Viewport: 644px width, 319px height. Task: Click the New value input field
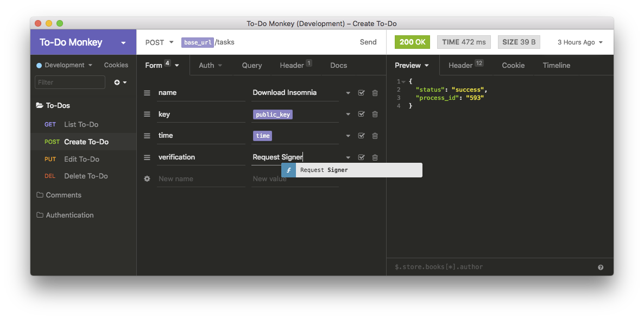(295, 179)
